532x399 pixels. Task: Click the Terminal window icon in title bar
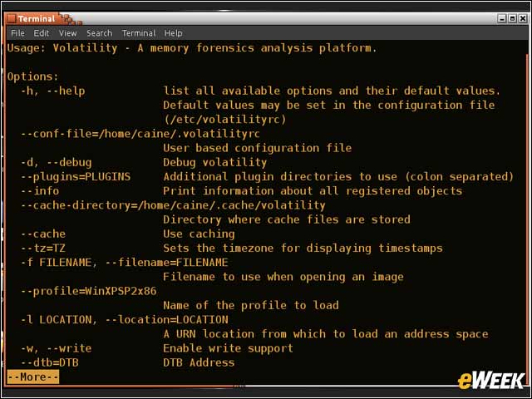(x=11, y=18)
